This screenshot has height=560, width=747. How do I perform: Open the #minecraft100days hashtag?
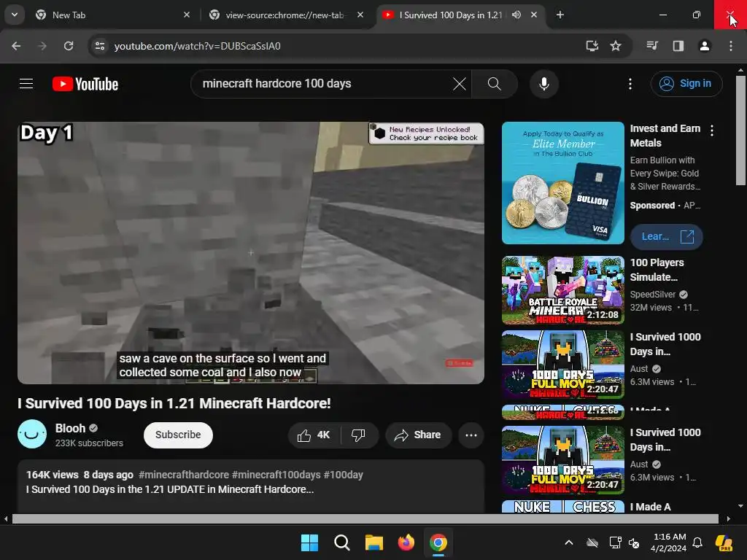(276, 475)
